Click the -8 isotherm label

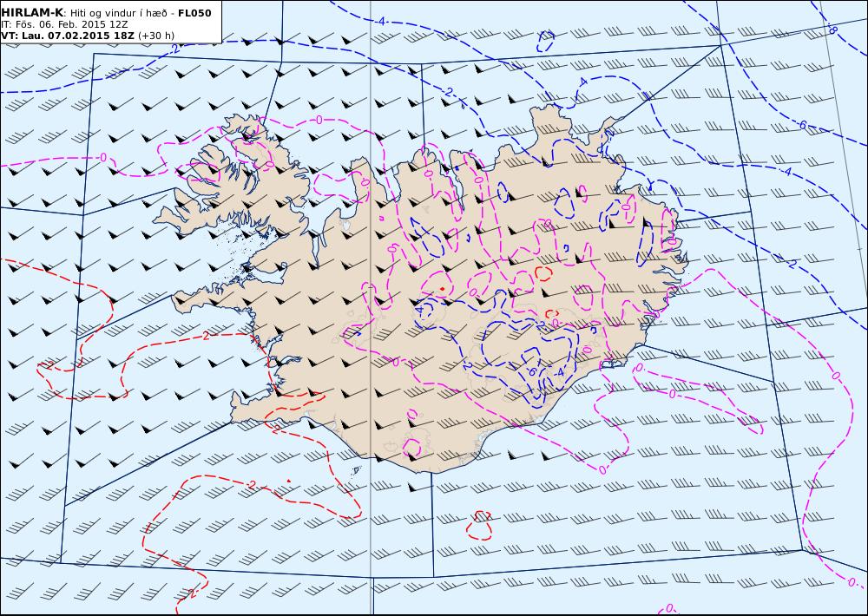pyautogui.click(x=832, y=29)
